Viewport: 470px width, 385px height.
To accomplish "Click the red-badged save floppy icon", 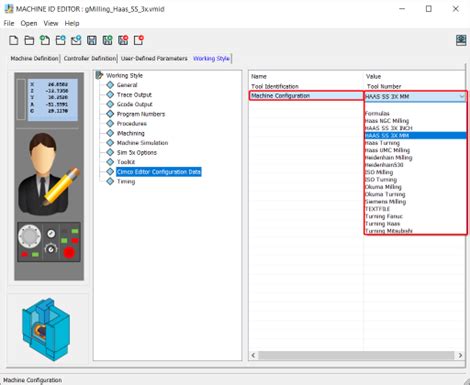I will (123, 40).
